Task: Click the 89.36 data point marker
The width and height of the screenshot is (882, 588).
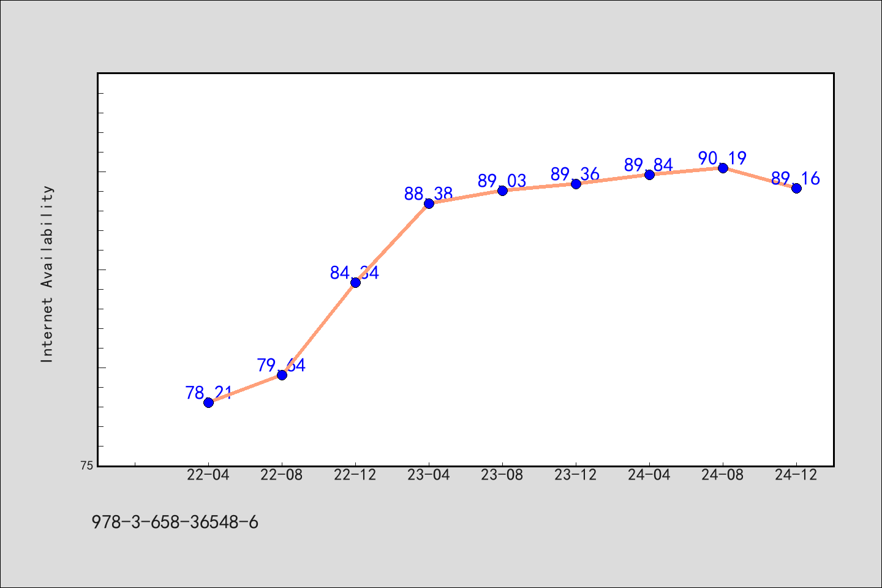Action: (576, 184)
